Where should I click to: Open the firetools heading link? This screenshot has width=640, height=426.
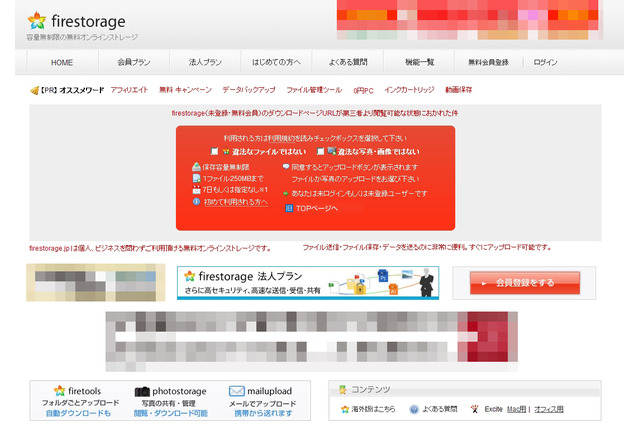[84, 391]
